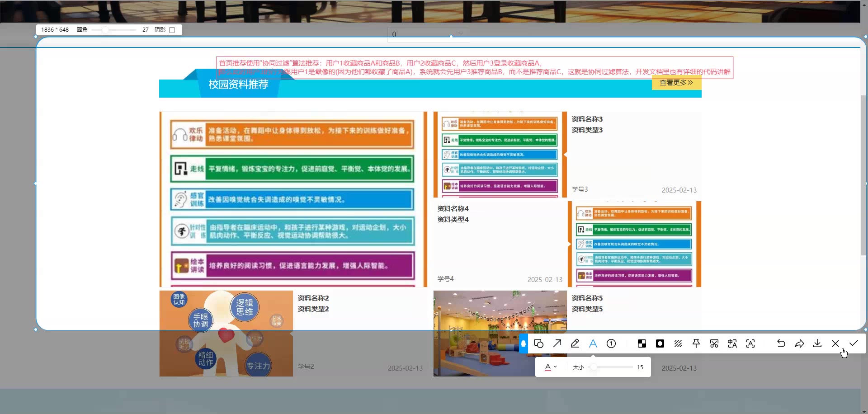Image resolution: width=868 pixels, height=414 pixels.
Task: Select the black-square blur tool
Action: click(660, 343)
